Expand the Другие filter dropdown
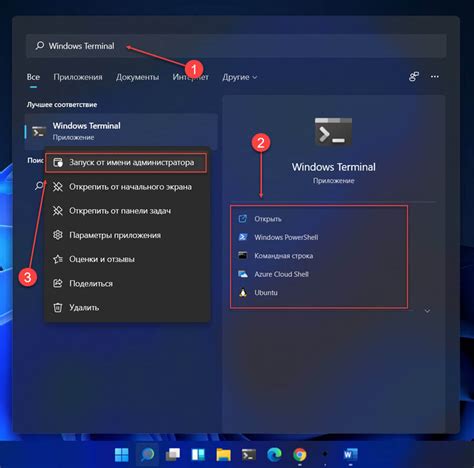The image size is (474, 468). (x=239, y=77)
